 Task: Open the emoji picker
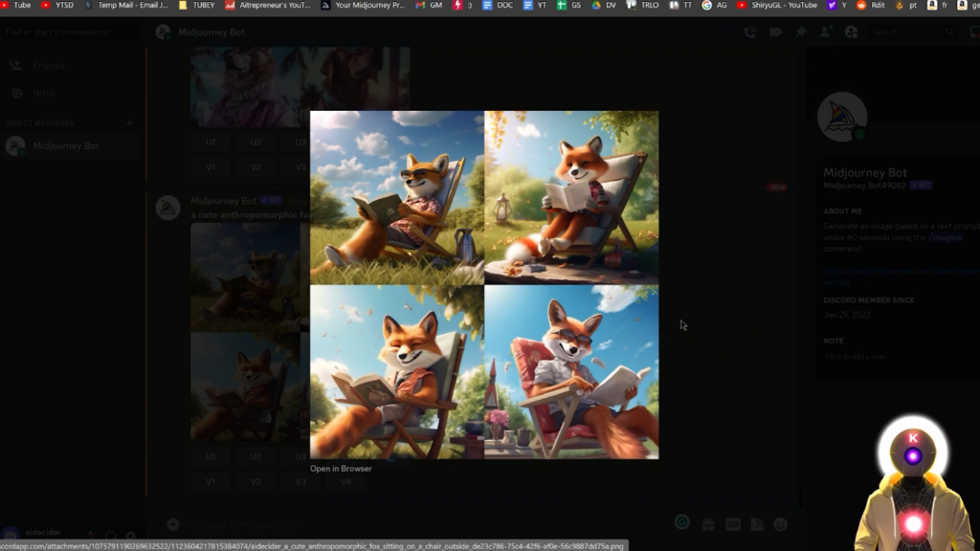(x=780, y=525)
